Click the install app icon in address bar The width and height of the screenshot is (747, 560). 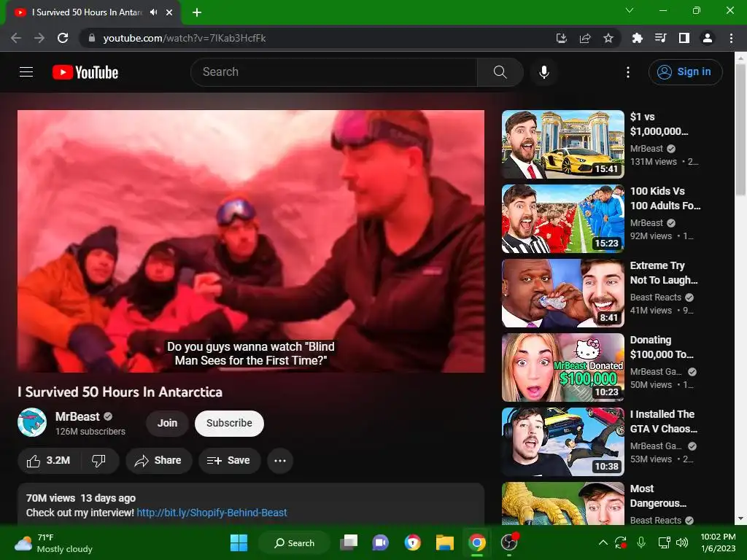[x=562, y=38]
